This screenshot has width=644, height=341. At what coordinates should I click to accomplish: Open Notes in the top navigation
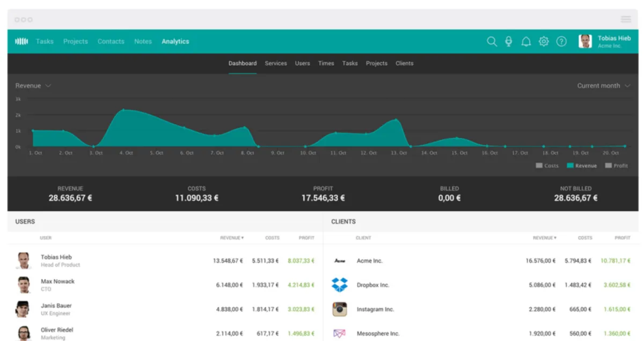143,41
